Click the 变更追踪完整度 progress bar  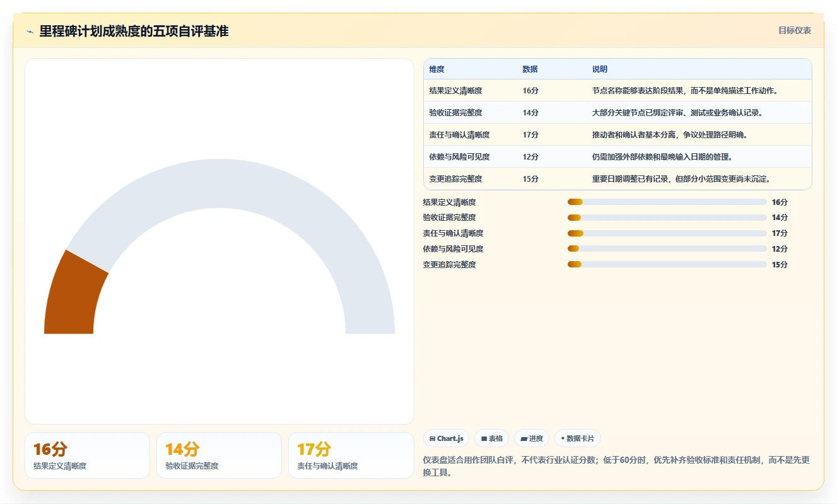(x=667, y=264)
